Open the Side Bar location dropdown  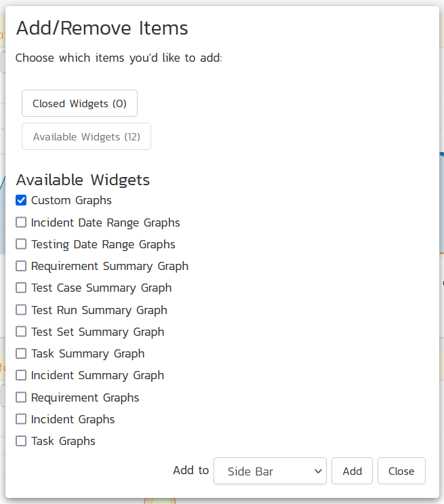270,471
